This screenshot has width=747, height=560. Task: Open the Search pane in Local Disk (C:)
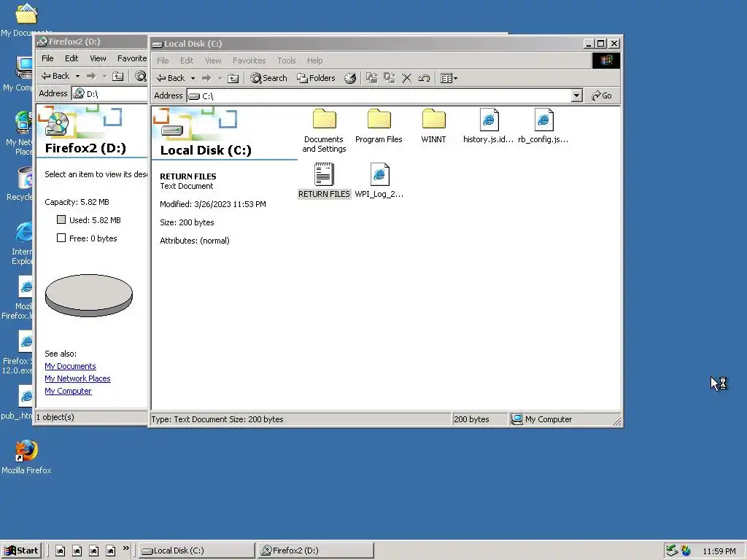269,78
